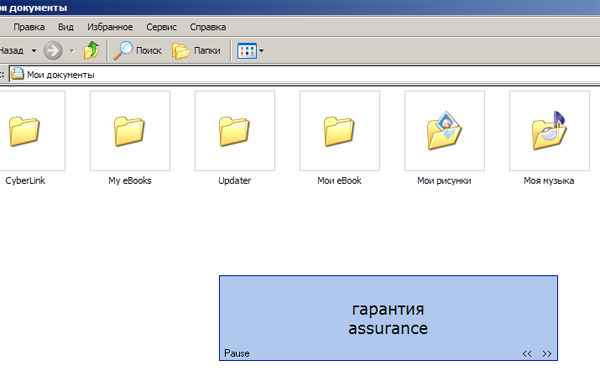This screenshot has height=376, width=600.
Task: Click the Updater folder label
Action: tap(235, 181)
